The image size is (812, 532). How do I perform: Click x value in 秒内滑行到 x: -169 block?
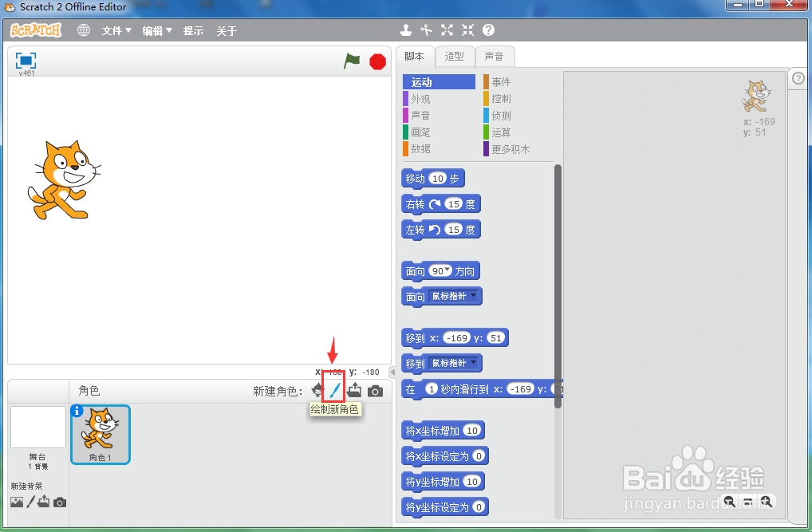520,388
